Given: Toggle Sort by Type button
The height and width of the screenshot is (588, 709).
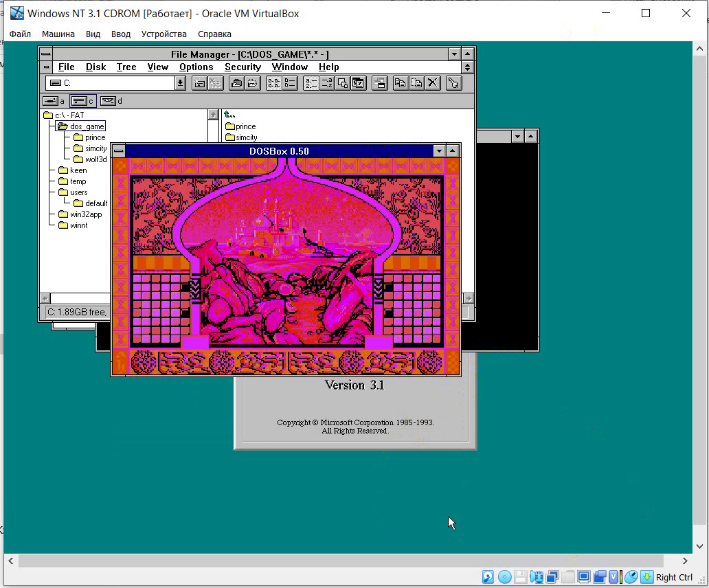Looking at the screenshot, I should pyautogui.click(x=327, y=83).
